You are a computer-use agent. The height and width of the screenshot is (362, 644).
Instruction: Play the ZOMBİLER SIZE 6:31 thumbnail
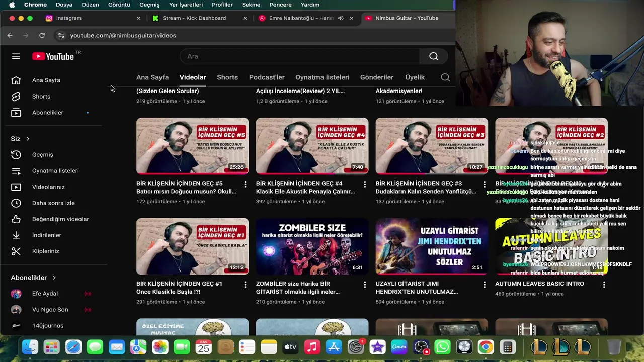tap(312, 246)
